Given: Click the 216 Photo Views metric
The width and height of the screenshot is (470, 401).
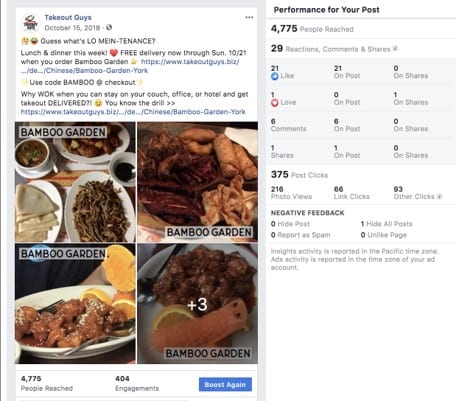Looking at the screenshot, I should click(291, 193).
